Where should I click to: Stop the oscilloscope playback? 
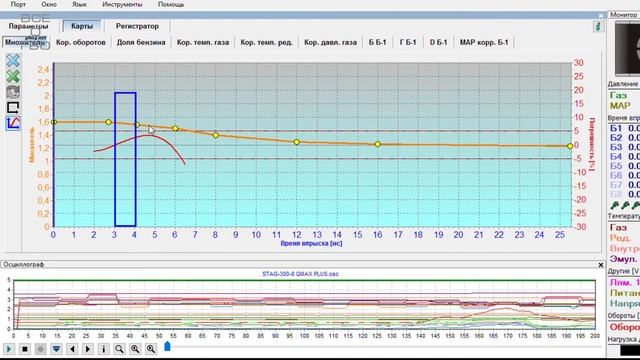tap(25, 349)
